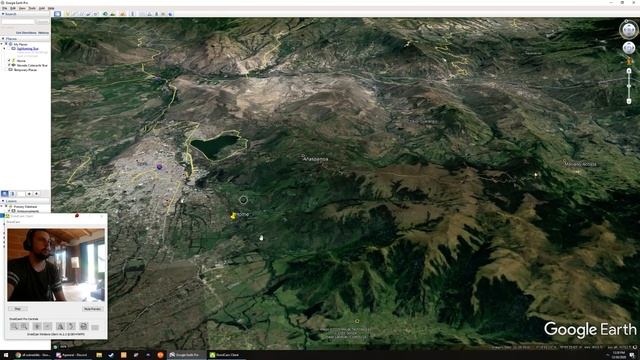Image resolution: width=640 pixels, height=360 pixels.
Task: Click the Add Placemark toolbar icon
Action: click(x=68, y=14)
